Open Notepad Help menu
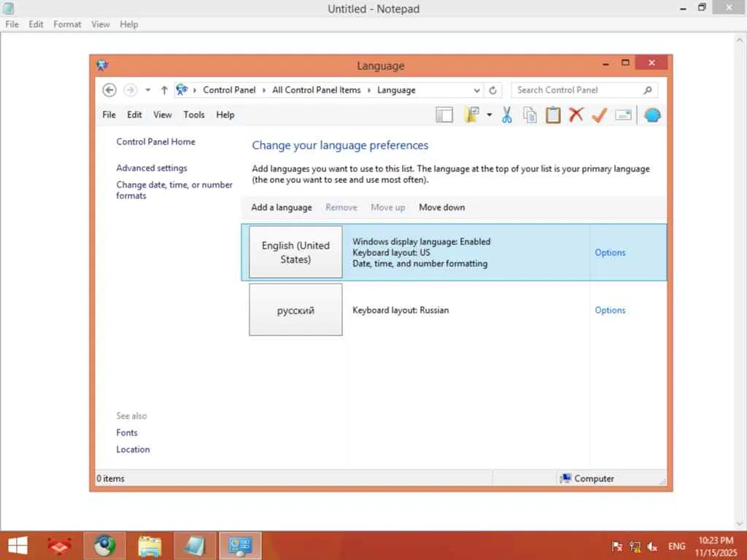 click(x=128, y=24)
